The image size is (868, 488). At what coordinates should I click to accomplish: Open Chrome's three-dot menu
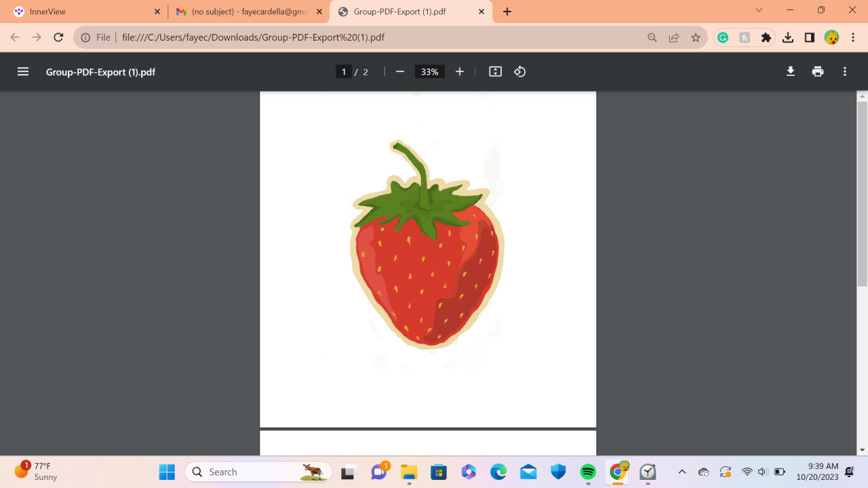click(853, 38)
